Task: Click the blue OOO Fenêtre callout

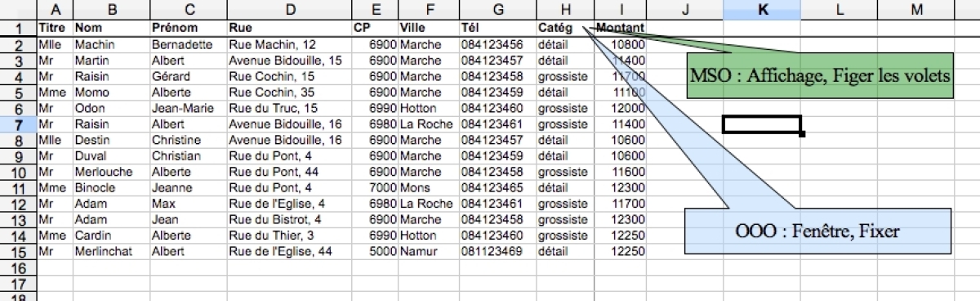Action: [817, 231]
